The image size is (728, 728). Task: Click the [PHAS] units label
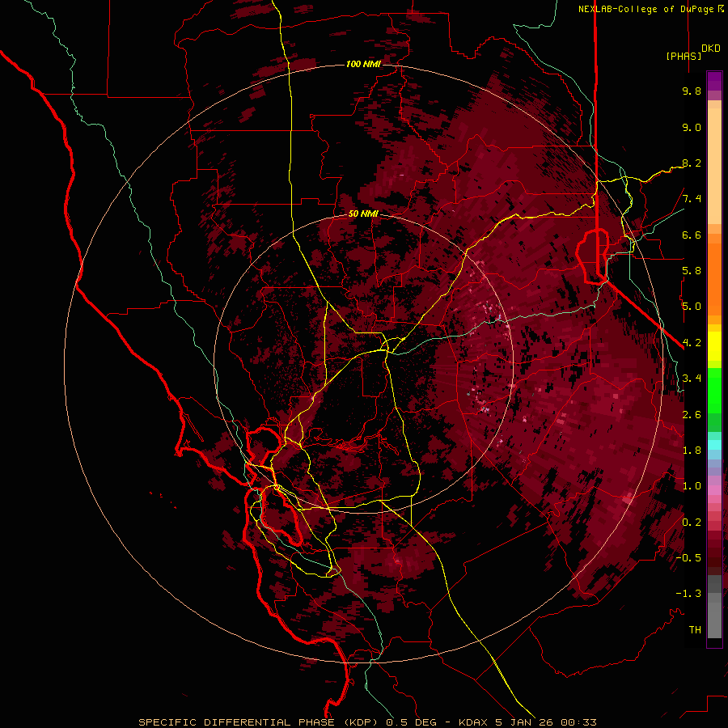(684, 56)
